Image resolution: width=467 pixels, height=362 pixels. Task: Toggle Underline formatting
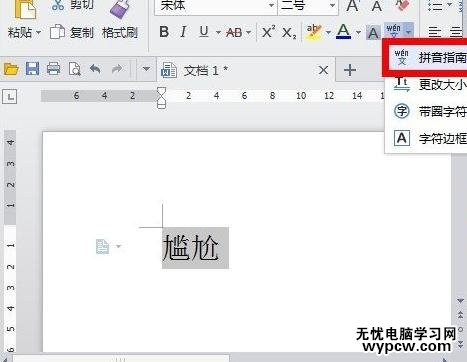tap(204, 32)
